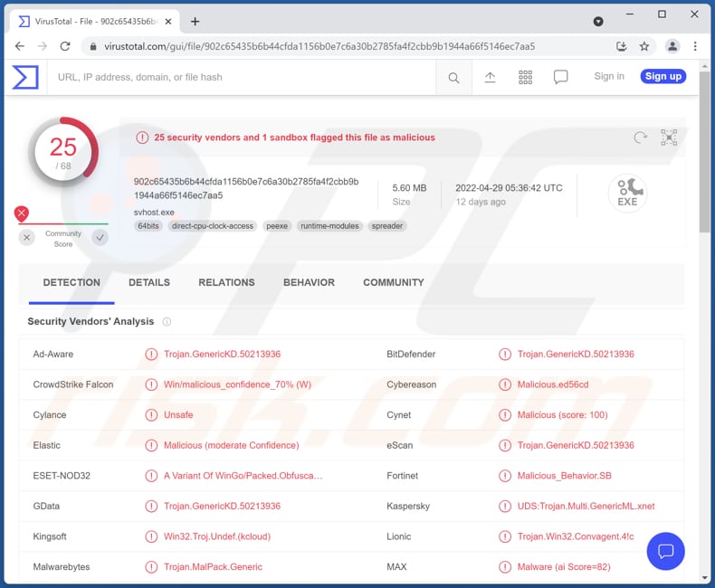The width and height of the screenshot is (715, 588).
Task: Click the search magnifier icon
Action: point(453,78)
